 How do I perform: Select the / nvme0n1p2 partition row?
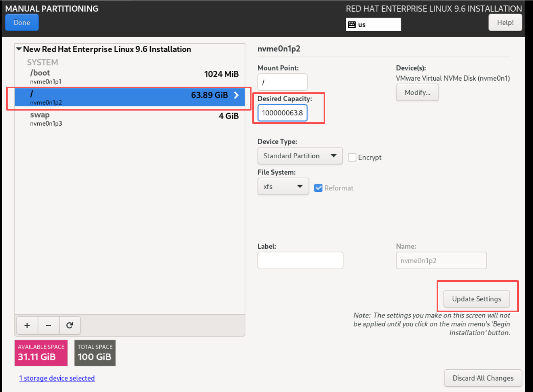click(x=130, y=98)
